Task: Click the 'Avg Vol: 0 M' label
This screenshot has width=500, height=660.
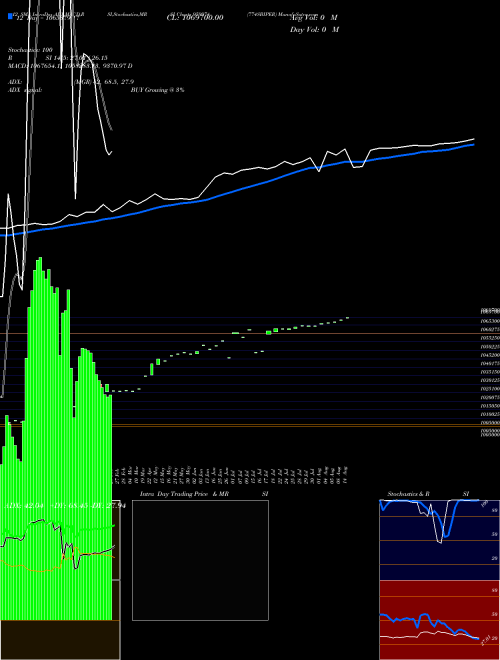Action: pos(313,18)
